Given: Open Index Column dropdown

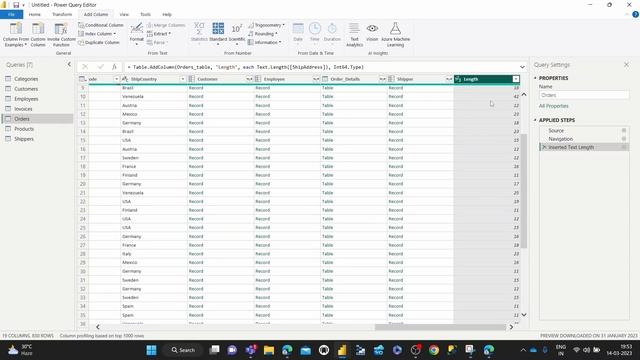Looking at the screenshot, I should click(97, 33).
